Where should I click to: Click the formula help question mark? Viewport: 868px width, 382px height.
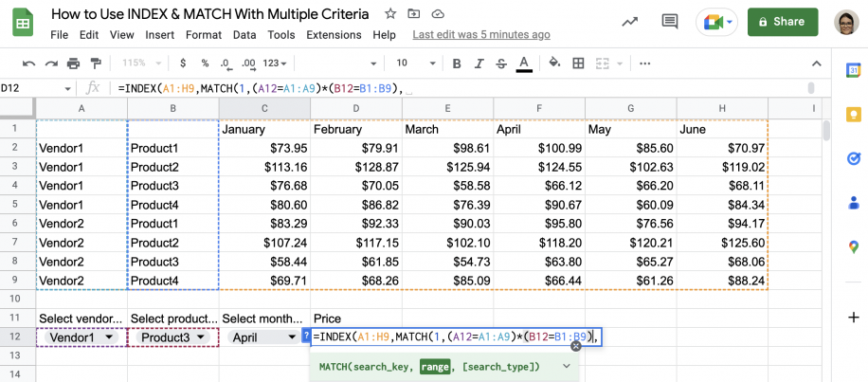pyautogui.click(x=306, y=336)
